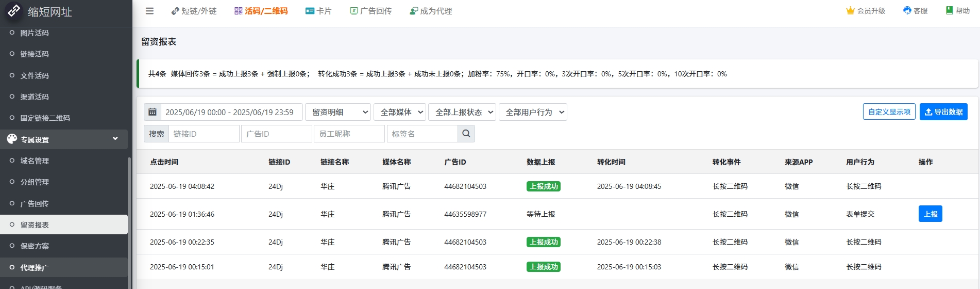The image size is (980, 289).
Task: Click the magnifier search icon button
Action: click(466, 134)
